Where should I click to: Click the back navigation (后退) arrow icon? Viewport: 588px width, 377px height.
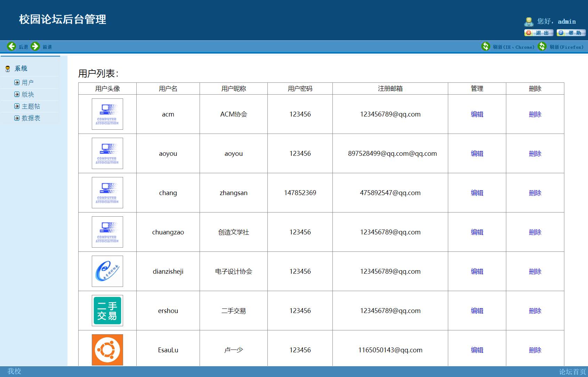[12, 46]
